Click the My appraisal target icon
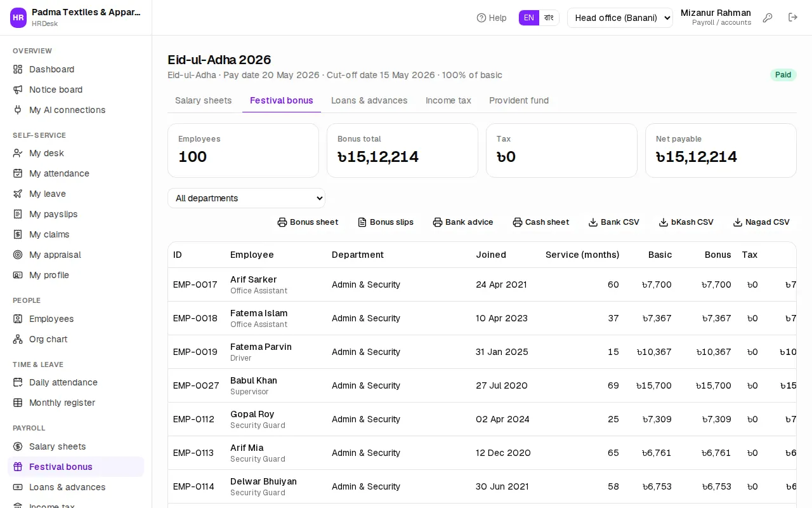Image resolution: width=812 pixels, height=508 pixels. coord(18,255)
